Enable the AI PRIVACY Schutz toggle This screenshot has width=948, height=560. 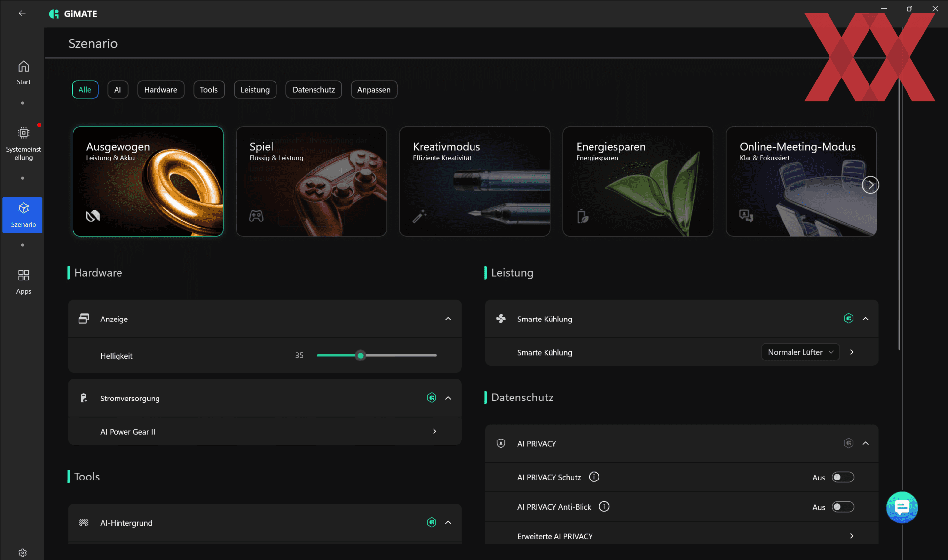coord(843,477)
